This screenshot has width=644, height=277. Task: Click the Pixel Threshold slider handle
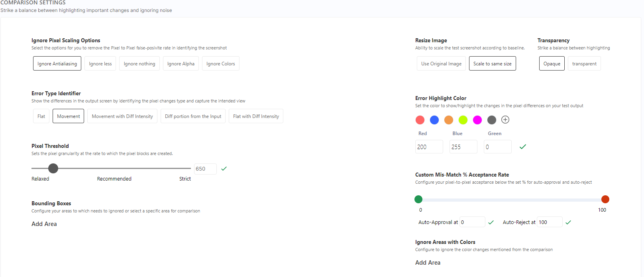(x=53, y=168)
